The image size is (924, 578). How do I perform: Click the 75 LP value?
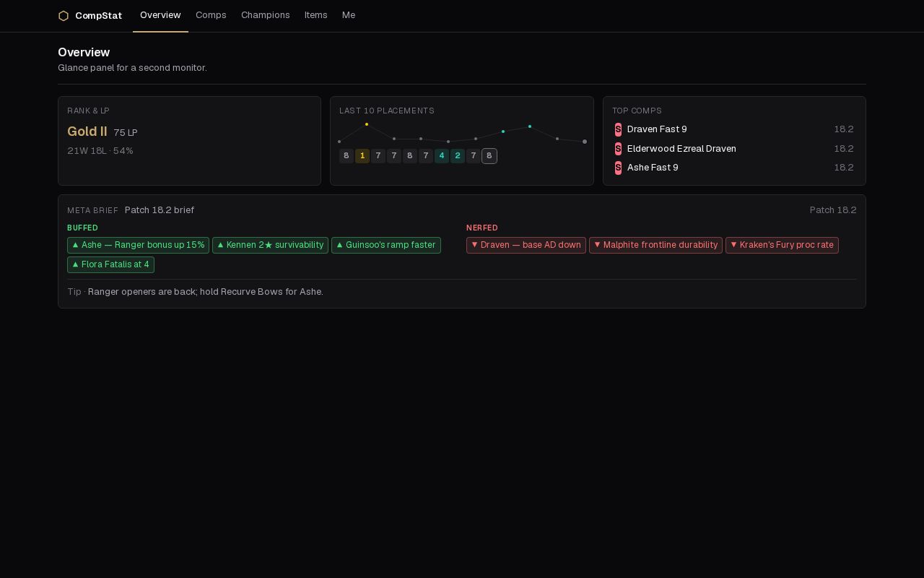126,133
